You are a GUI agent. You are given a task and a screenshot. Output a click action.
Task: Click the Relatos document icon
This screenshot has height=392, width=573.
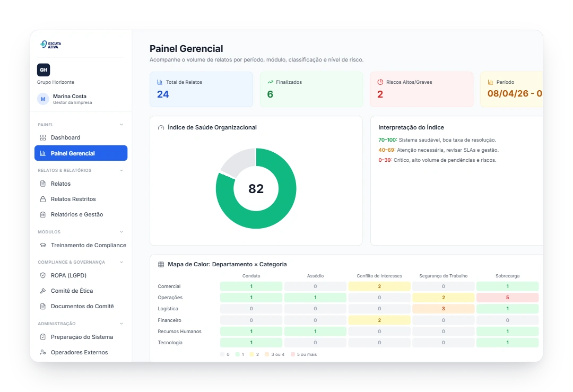43,184
